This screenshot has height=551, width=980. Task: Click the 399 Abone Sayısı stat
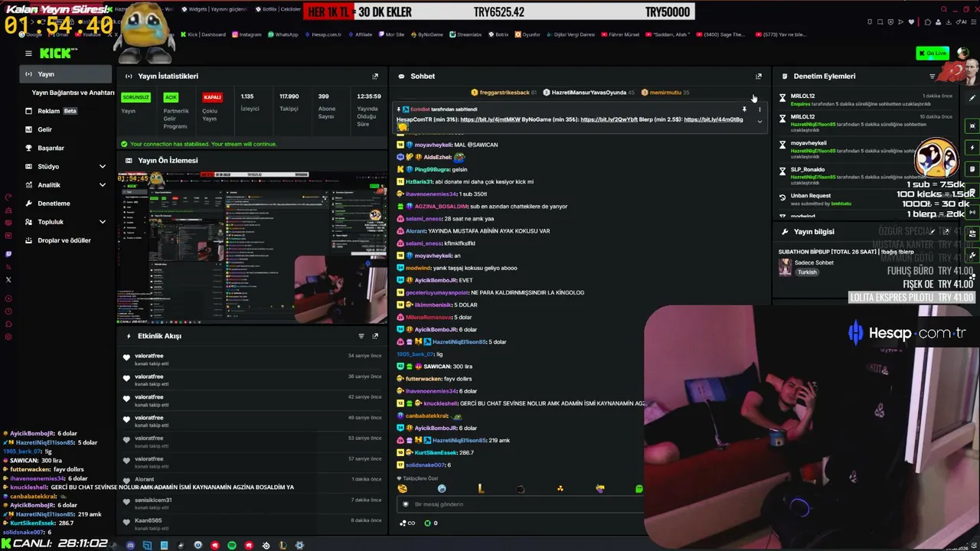pos(326,106)
